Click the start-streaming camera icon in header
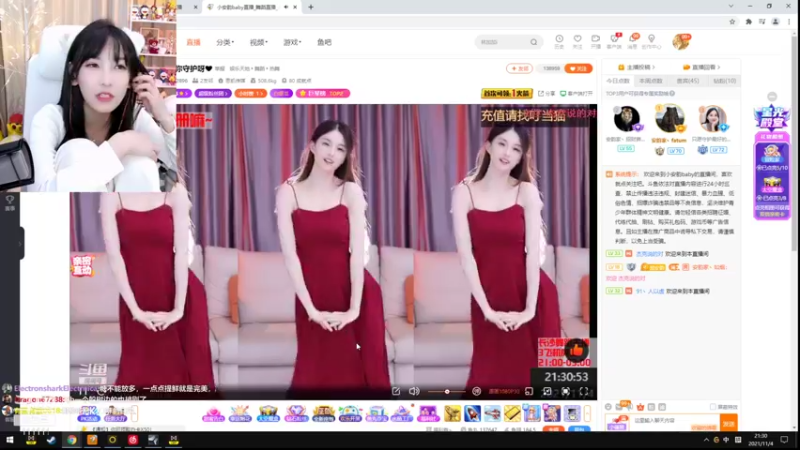800x450 pixels. (x=595, y=39)
